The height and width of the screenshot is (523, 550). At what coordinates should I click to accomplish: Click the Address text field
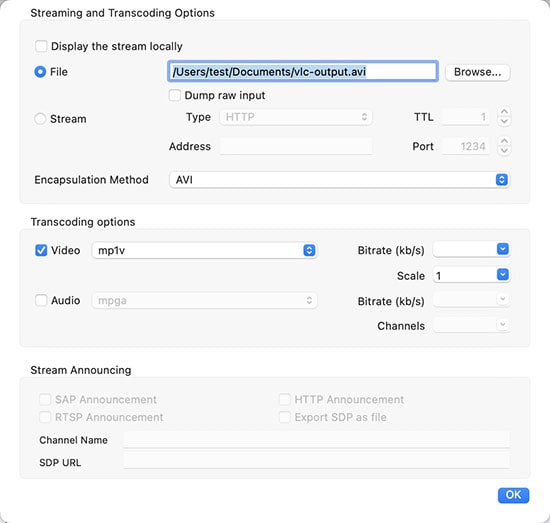[296, 146]
